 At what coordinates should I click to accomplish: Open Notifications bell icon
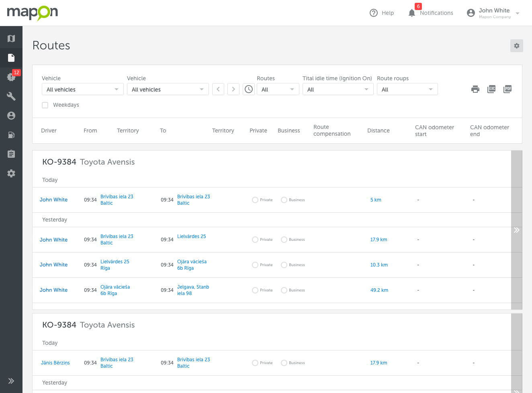412,13
